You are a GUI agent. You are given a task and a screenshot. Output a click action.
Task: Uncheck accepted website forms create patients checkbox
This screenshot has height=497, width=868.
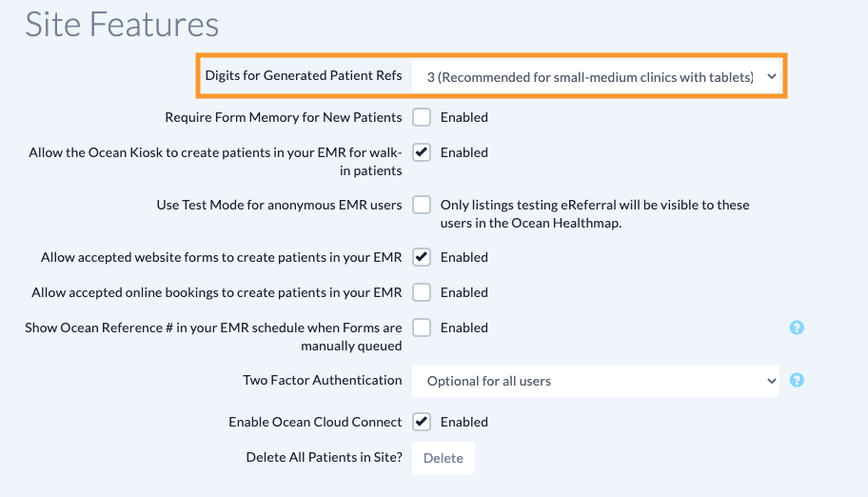point(422,257)
